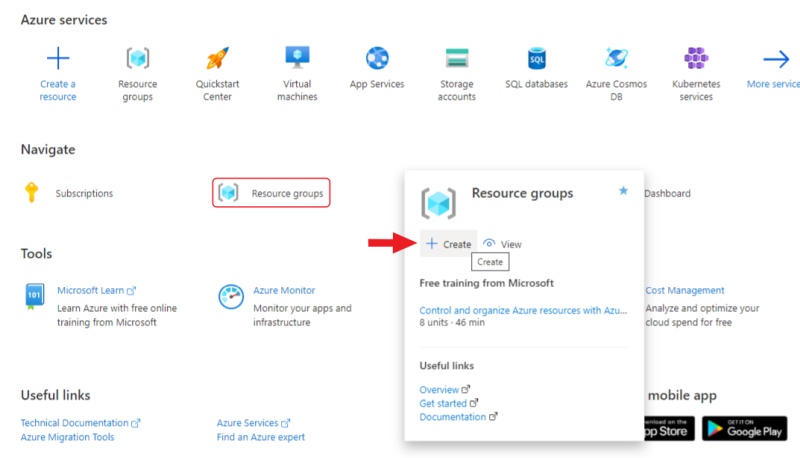
Task: Open Storage accounts service icon
Action: pos(457,58)
